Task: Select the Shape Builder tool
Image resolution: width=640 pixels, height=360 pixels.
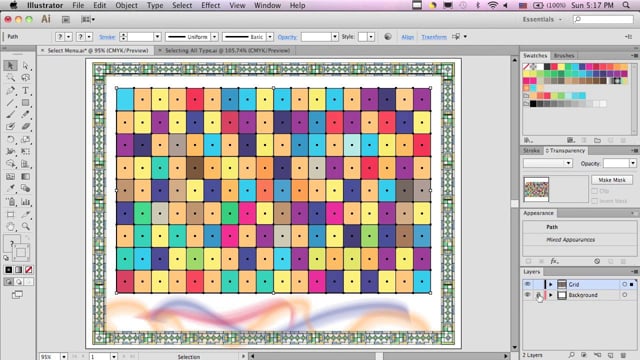Action: click(x=11, y=164)
